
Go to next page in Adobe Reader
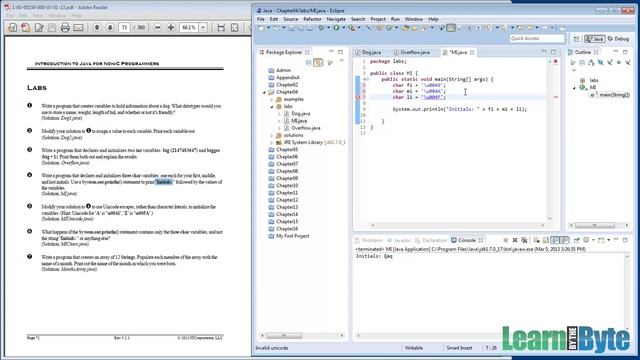[x=110, y=27]
